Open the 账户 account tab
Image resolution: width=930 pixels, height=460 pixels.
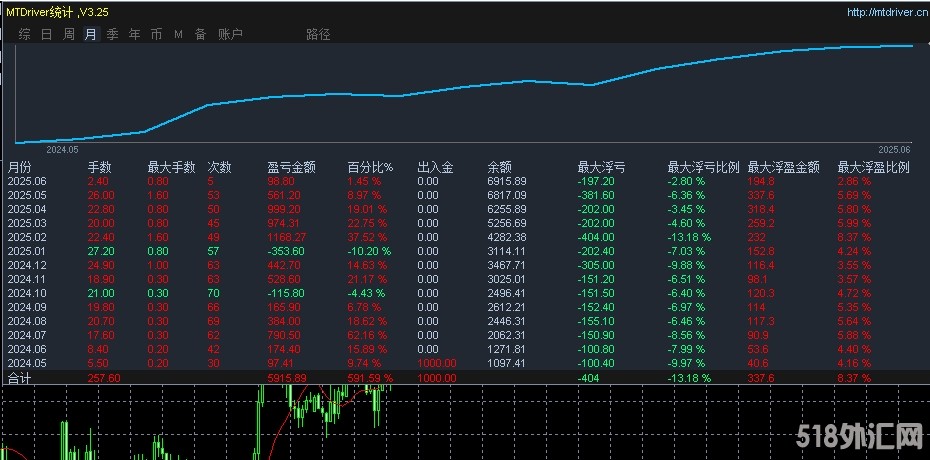coord(230,34)
